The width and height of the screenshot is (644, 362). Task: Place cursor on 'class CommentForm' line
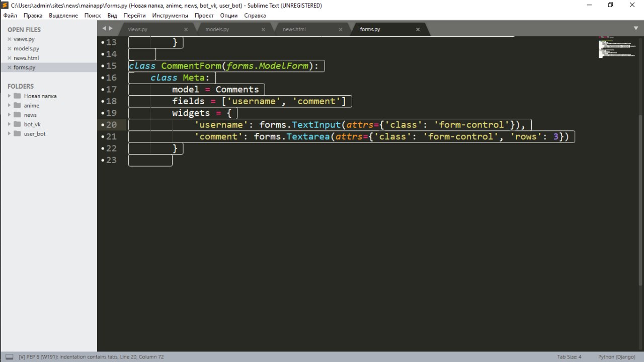click(x=224, y=66)
